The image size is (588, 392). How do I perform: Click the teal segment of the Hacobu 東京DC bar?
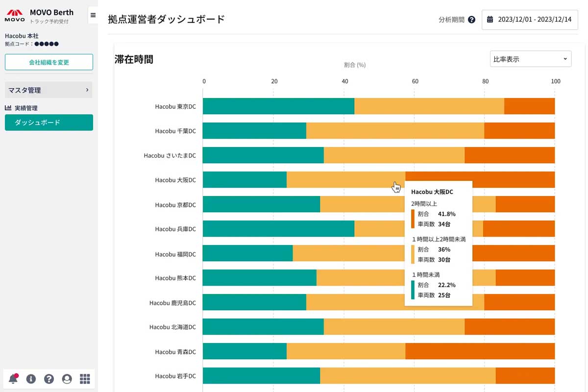[x=278, y=106]
